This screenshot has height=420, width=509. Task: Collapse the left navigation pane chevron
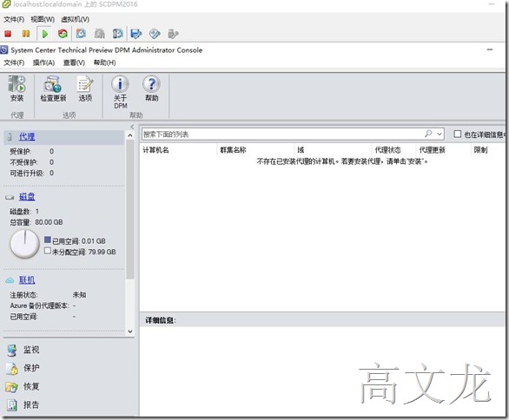pos(132,127)
